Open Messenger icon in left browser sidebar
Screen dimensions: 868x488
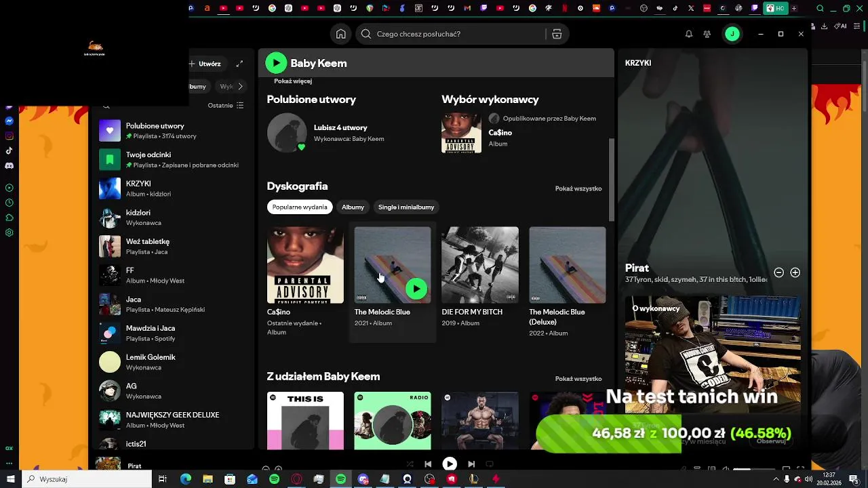9,121
